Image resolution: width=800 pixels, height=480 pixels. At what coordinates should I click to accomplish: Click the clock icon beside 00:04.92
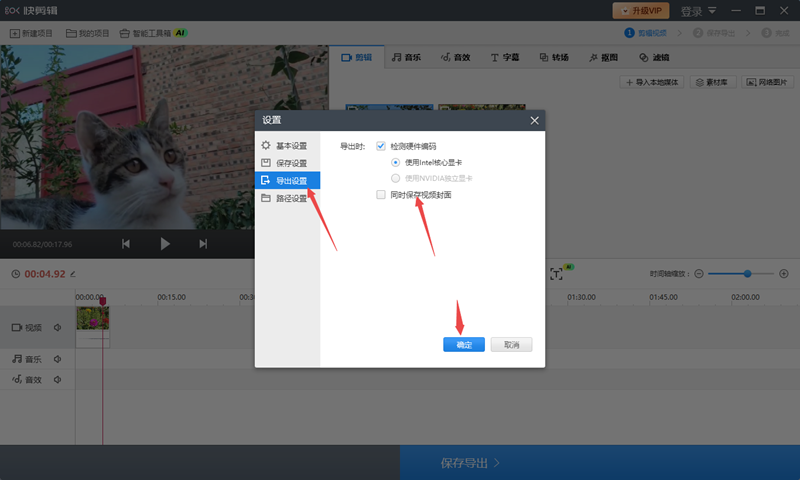16,274
